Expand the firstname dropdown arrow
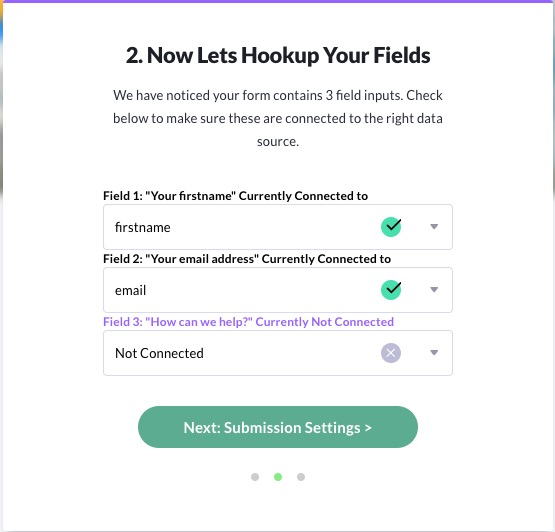 434,227
